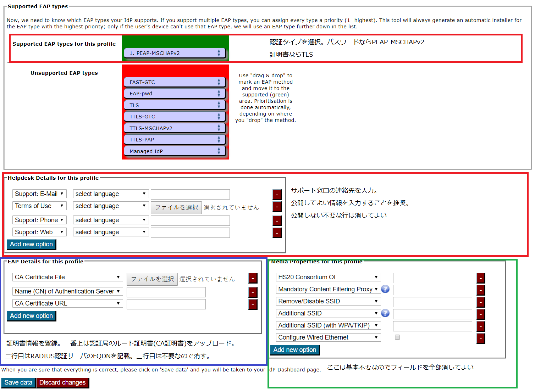
Task: Choose file for Terms of Use
Action: pos(176,207)
